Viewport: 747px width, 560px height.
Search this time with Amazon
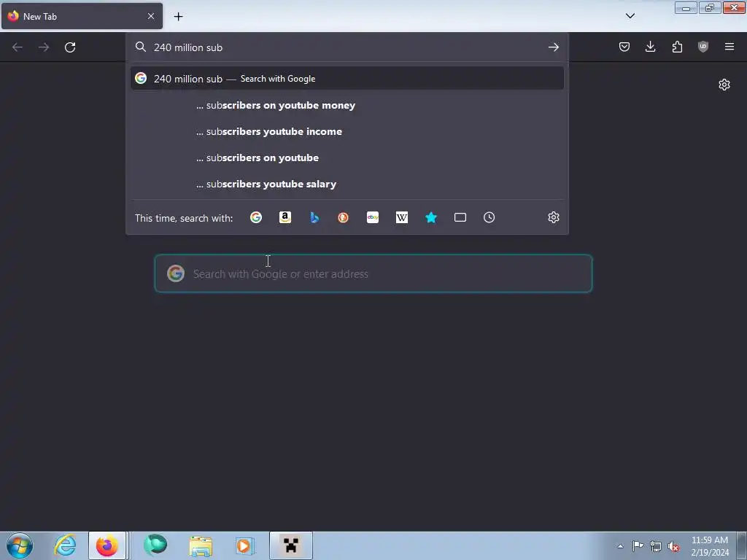click(x=285, y=217)
